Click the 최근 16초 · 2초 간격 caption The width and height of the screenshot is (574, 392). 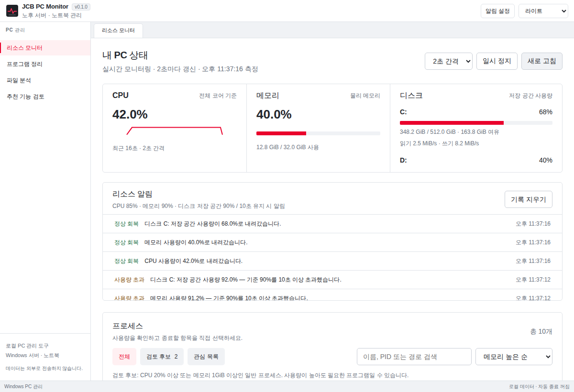[138, 149]
